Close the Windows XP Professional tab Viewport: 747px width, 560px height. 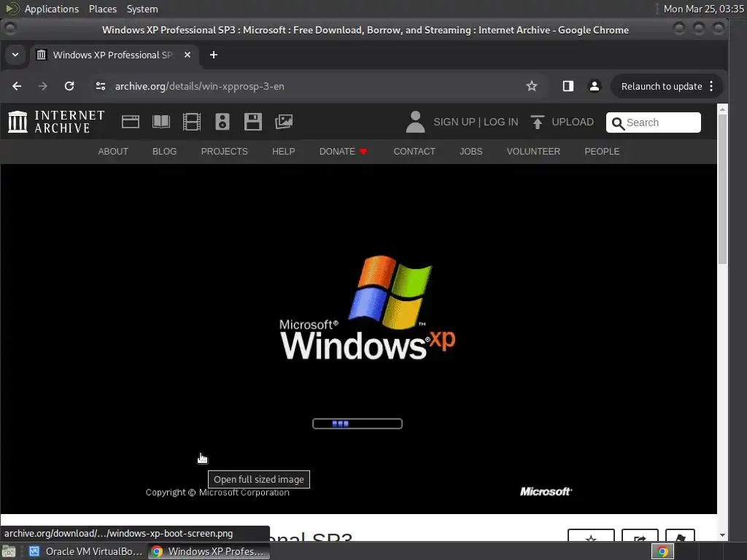[x=187, y=55]
